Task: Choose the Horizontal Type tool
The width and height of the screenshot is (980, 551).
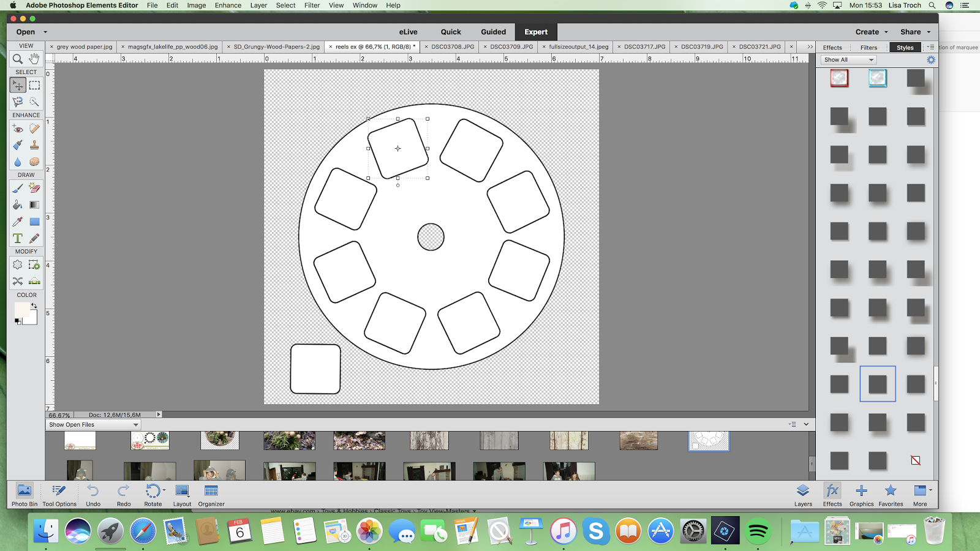Action: tap(18, 238)
